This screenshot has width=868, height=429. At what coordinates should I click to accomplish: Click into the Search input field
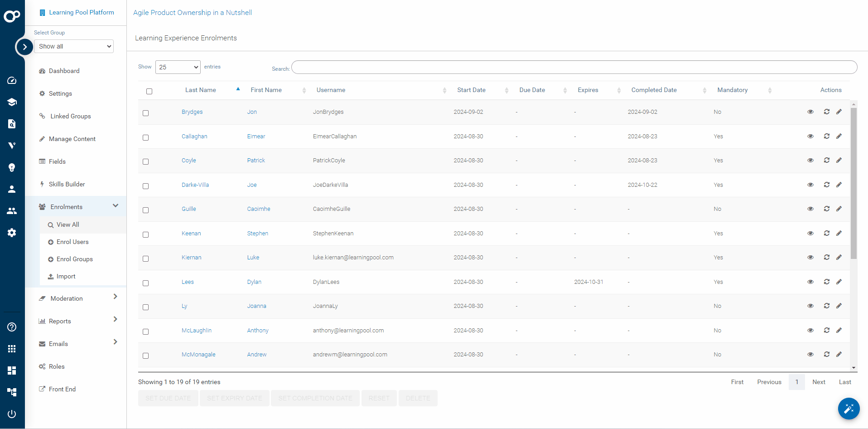pyautogui.click(x=574, y=67)
